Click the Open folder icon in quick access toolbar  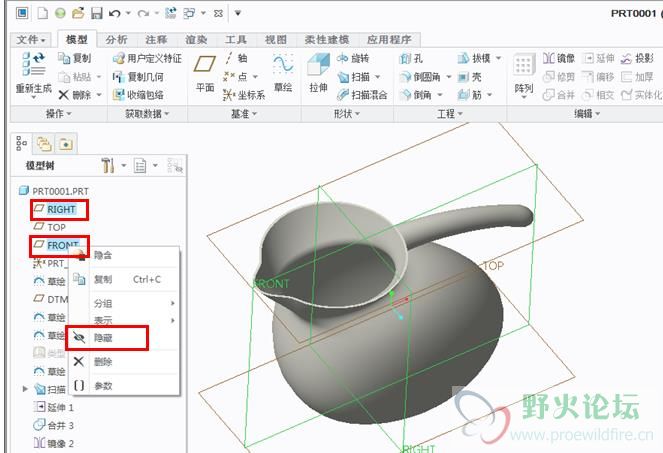tap(78, 13)
